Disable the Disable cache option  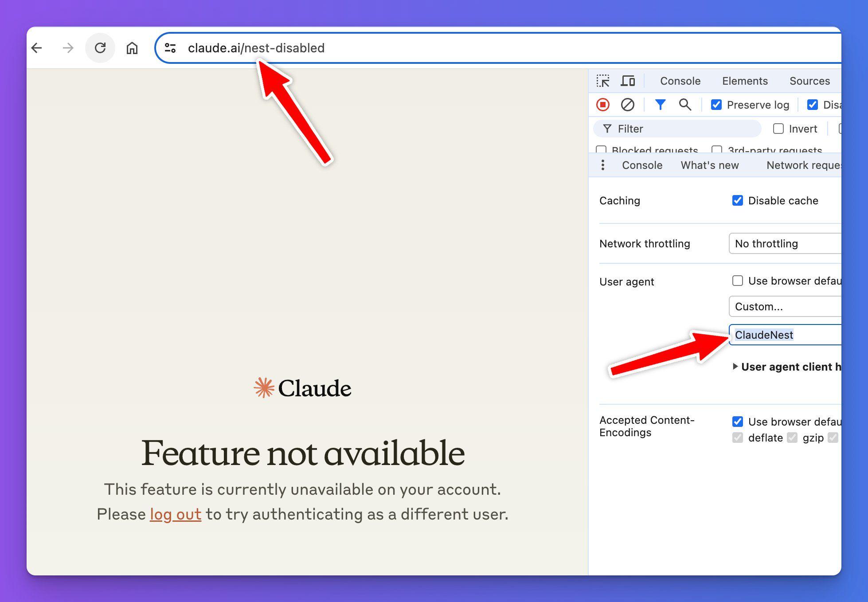[737, 200]
